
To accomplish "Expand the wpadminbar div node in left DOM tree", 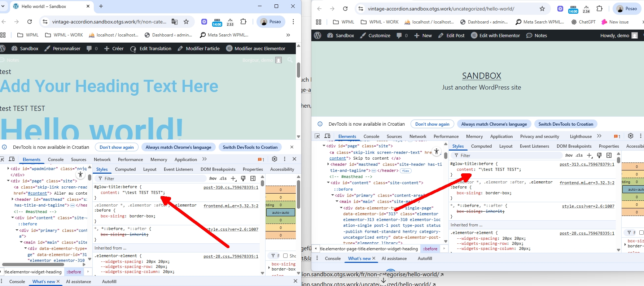I will click(8, 169).
